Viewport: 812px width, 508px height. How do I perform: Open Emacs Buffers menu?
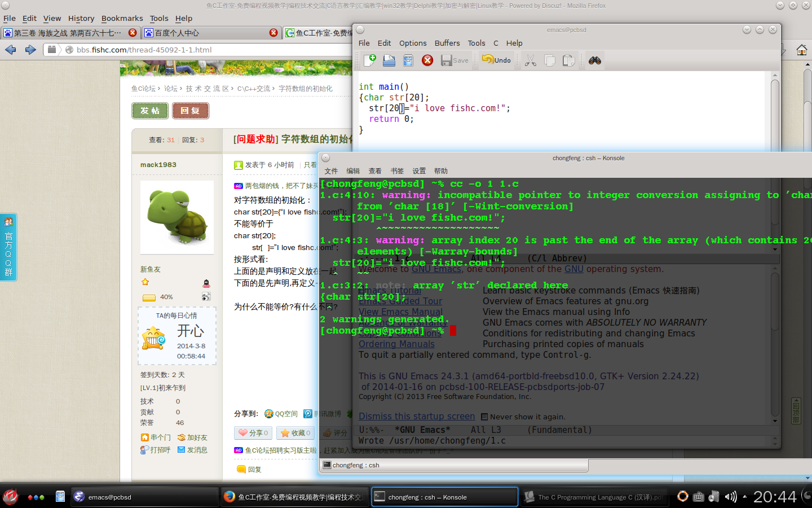tap(447, 43)
